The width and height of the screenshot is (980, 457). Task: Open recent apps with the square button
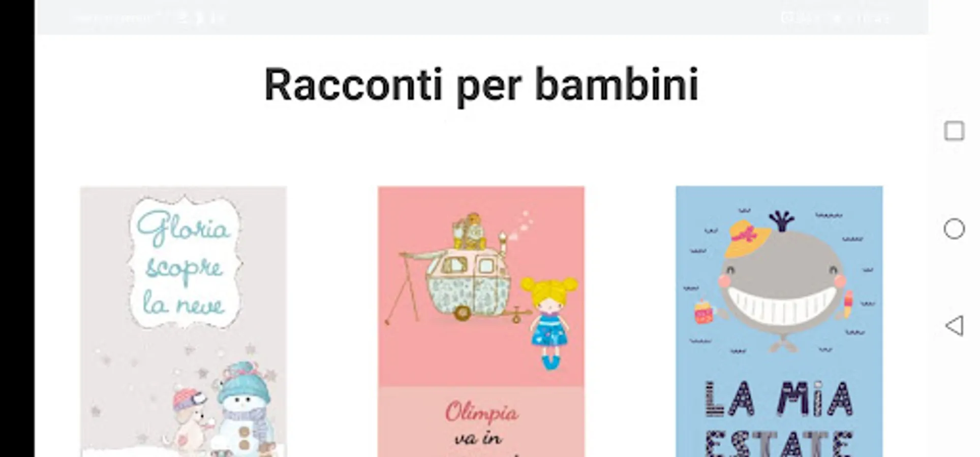954,131
